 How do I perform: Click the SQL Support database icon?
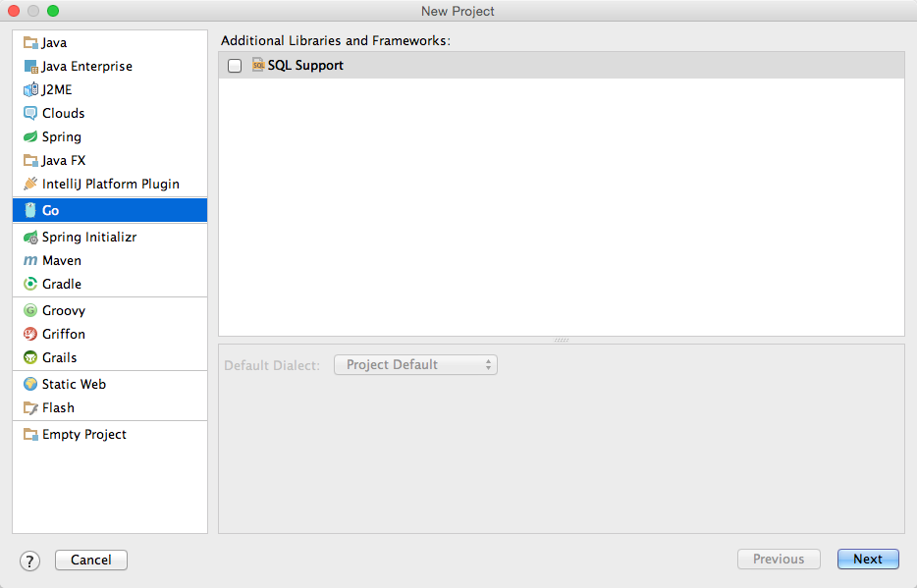coord(257,64)
